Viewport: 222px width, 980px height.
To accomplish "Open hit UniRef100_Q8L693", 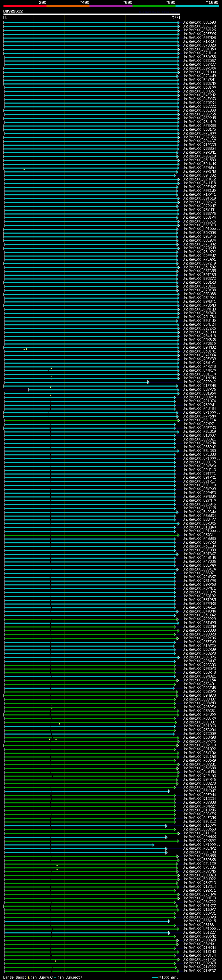I will [x=199, y=23].
